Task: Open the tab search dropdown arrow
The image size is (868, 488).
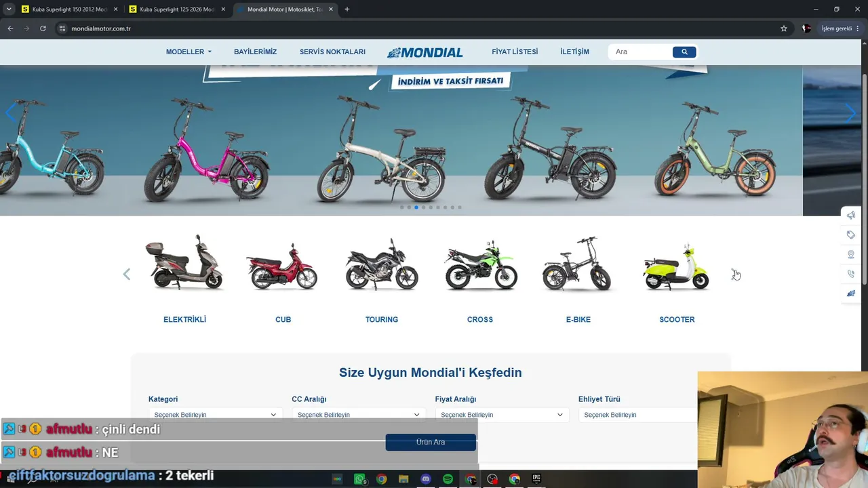Action: pos(9,9)
